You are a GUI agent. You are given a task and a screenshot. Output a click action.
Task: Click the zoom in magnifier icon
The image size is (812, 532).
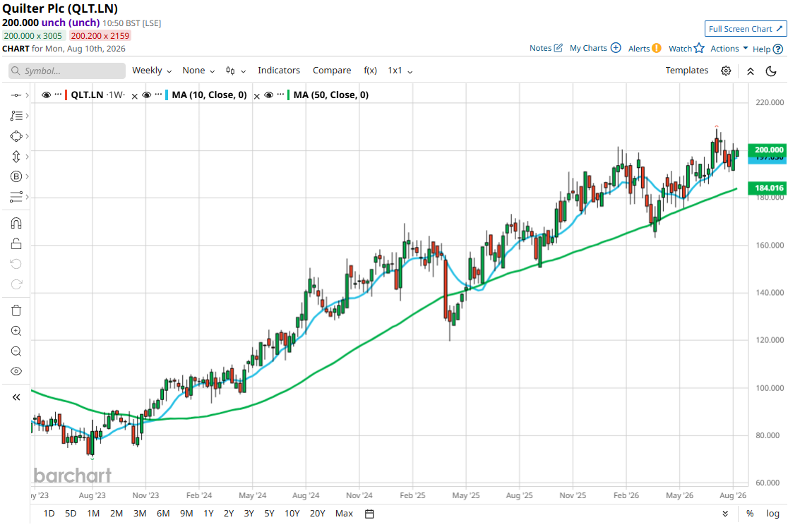(x=16, y=331)
